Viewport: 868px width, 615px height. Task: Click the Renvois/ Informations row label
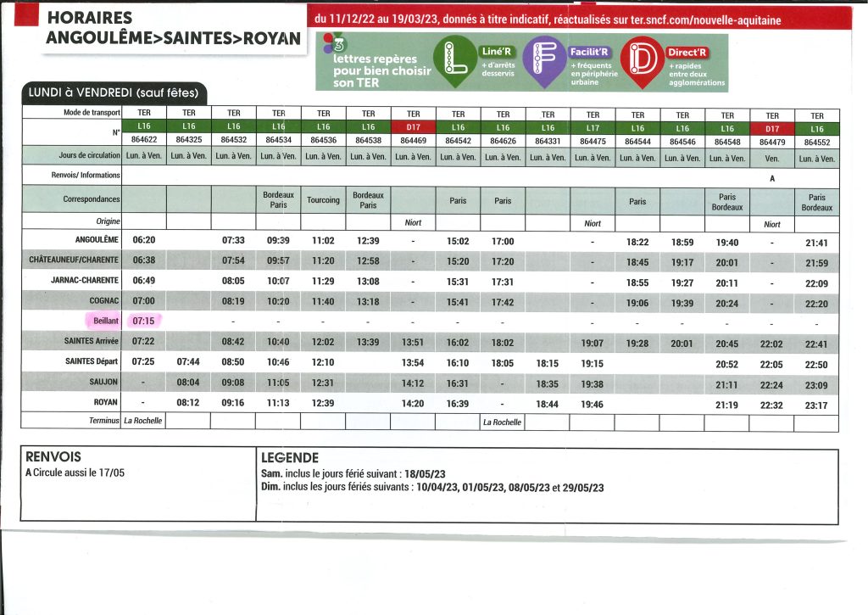86,175
